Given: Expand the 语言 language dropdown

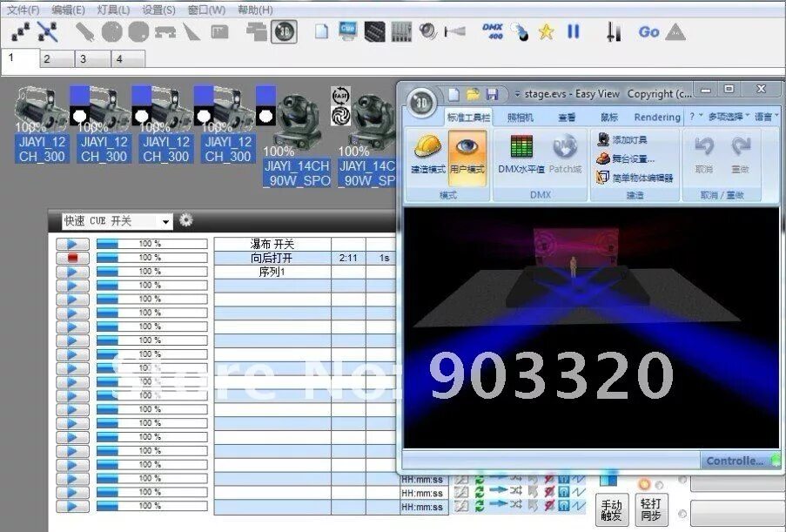Looking at the screenshot, I should 767,117.
